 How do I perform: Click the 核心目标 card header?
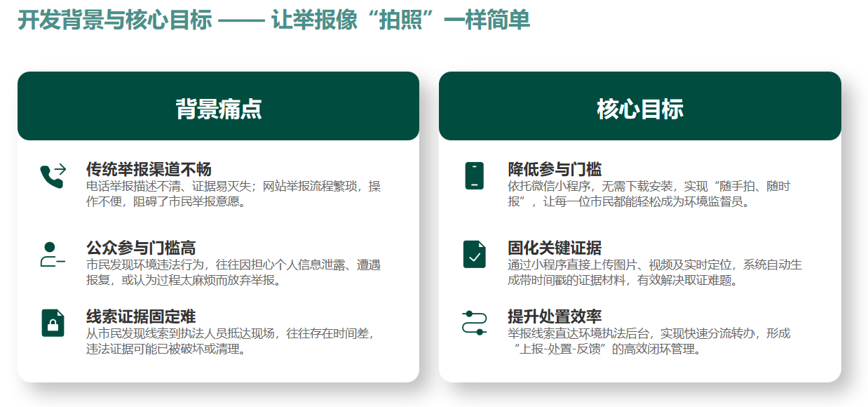[640, 106]
